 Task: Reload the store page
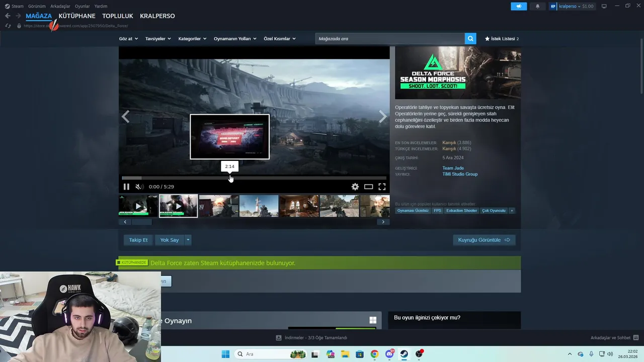coord(8,26)
